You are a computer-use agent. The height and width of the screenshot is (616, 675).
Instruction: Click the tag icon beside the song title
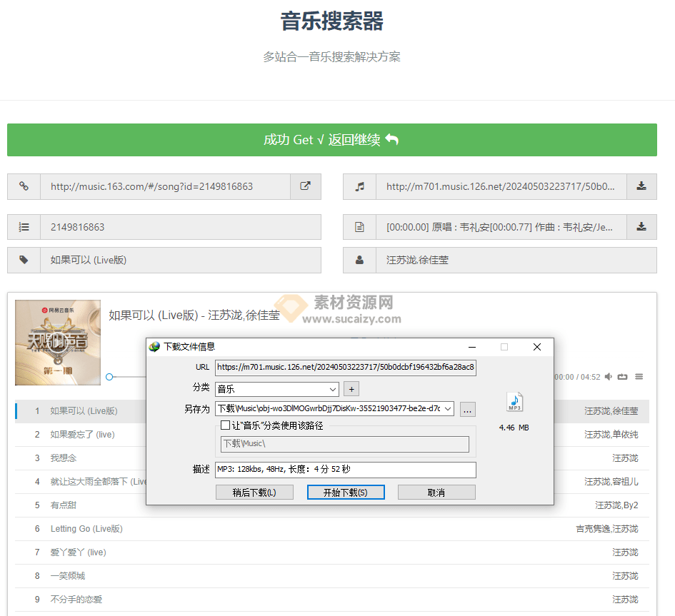24,260
